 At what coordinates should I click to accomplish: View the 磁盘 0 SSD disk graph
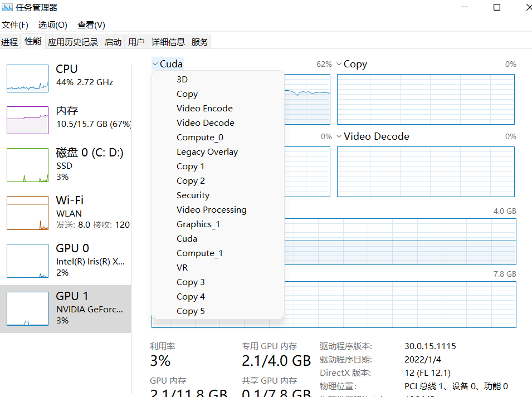point(67,164)
